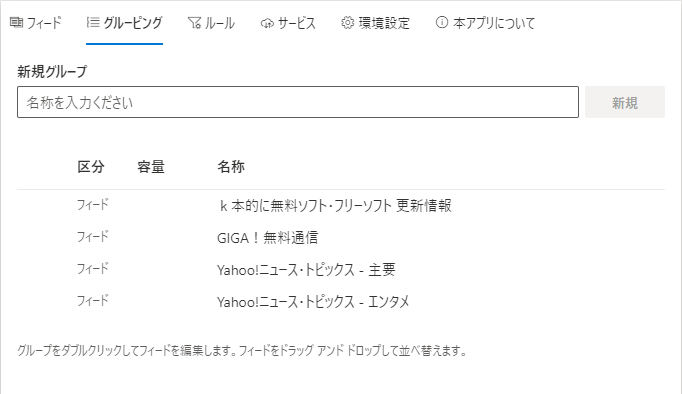Click the filter icon on the ルール tab
The width and height of the screenshot is (682, 394).
tap(194, 23)
